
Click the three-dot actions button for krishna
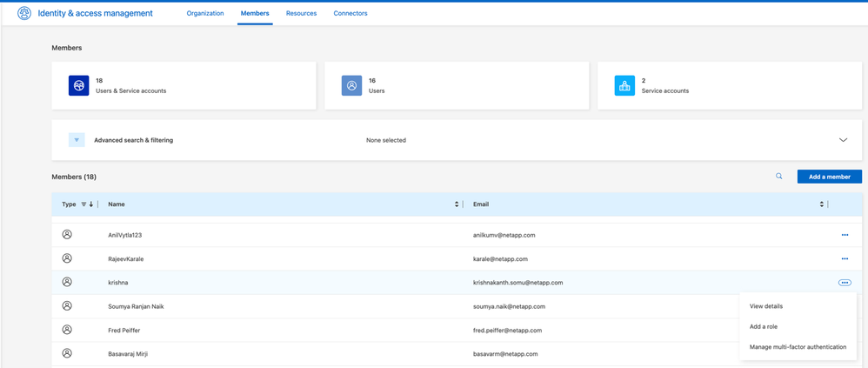[845, 283]
